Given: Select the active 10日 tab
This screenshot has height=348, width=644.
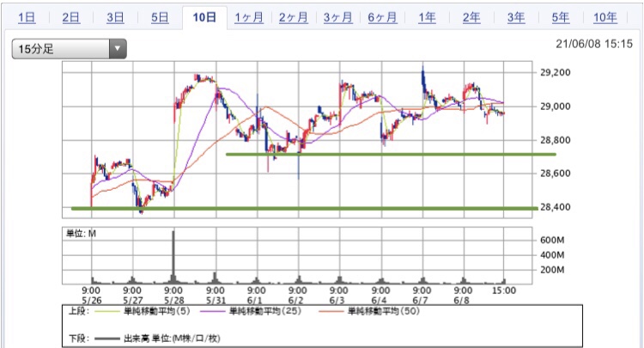Looking at the screenshot, I should 204,17.
